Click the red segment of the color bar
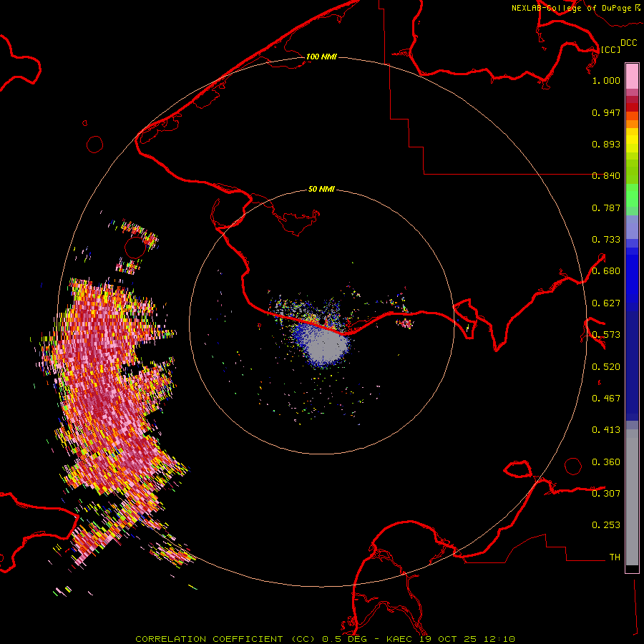Image resolution: width=644 pixels, height=644 pixels. [632, 107]
